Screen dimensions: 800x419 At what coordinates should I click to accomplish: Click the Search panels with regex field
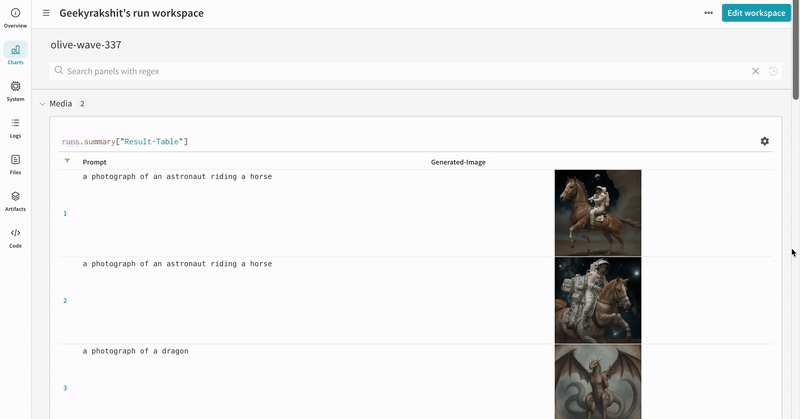[x=400, y=71]
